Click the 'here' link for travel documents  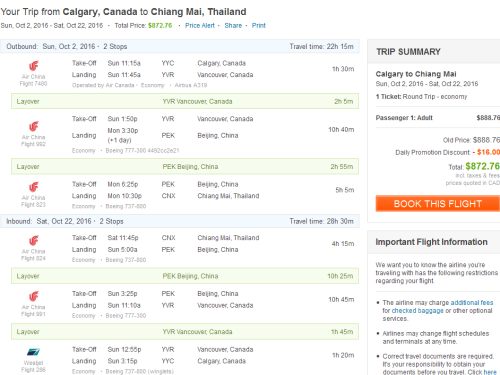pyautogui.click(x=490, y=372)
